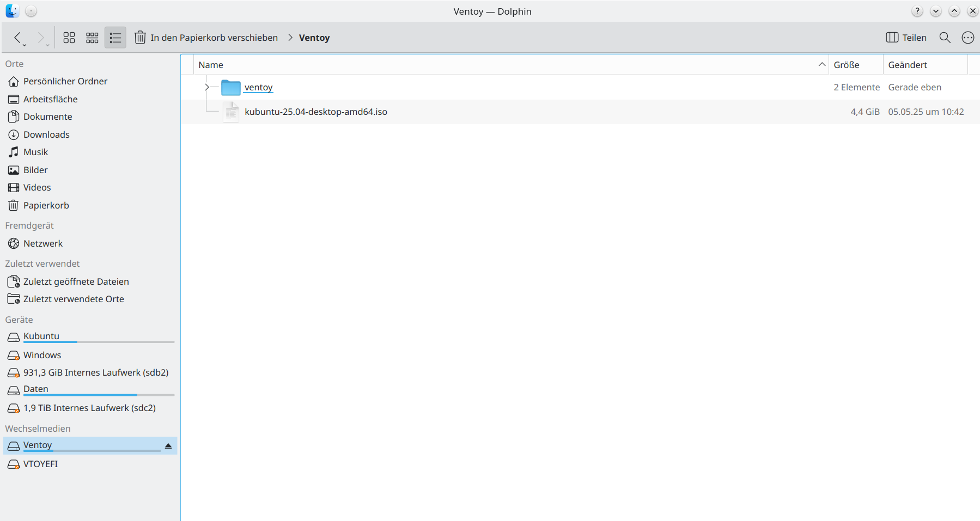Open the VTOYEFI removable device
980x521 pixels.
(90, 464)
